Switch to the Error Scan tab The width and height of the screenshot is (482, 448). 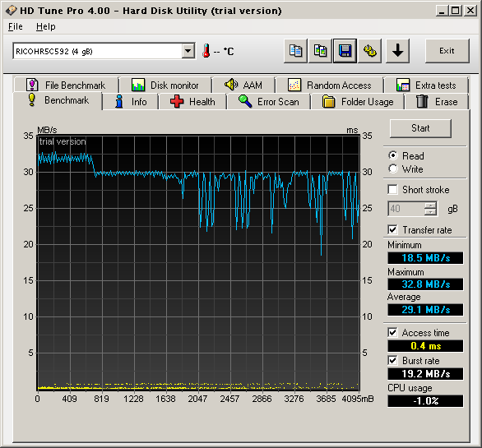[x=269, y=102]
